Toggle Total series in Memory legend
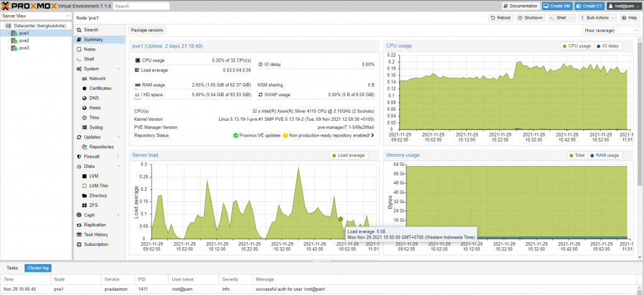644x295 pixels. pos(576,155)
